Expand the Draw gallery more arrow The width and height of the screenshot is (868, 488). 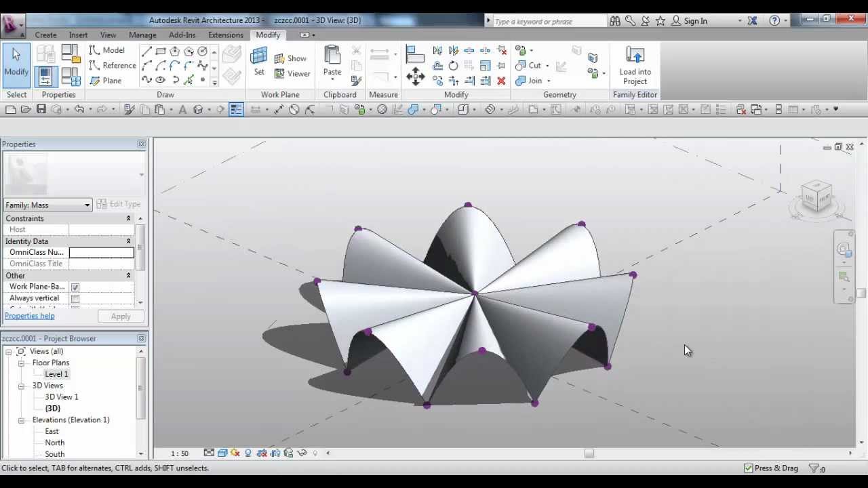coord(214,82)
